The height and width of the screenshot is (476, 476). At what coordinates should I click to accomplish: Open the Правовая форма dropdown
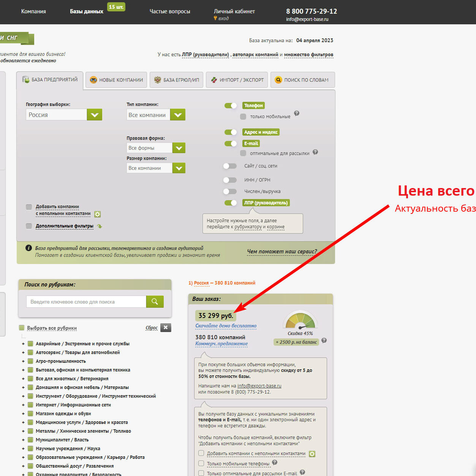click(179, 148)
